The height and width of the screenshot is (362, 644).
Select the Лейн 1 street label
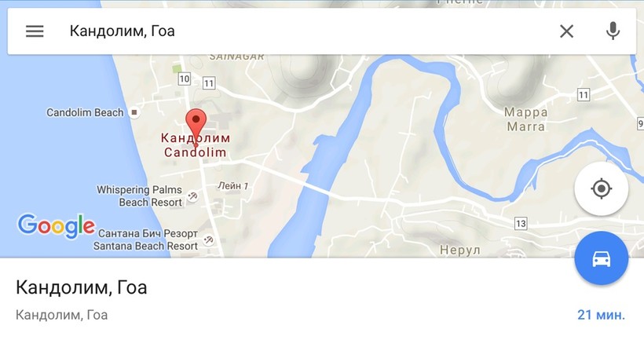click(x=233, y=186)
